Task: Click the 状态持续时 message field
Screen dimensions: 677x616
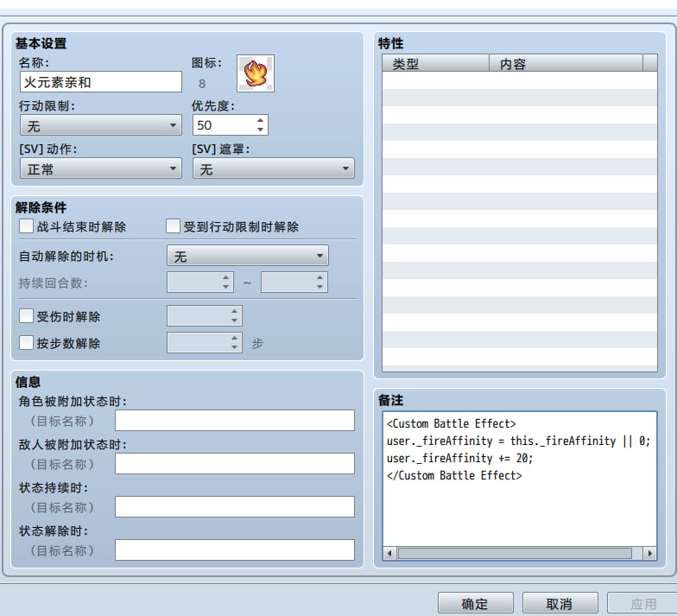Action: pyautogui.click(x=235, y=506)
